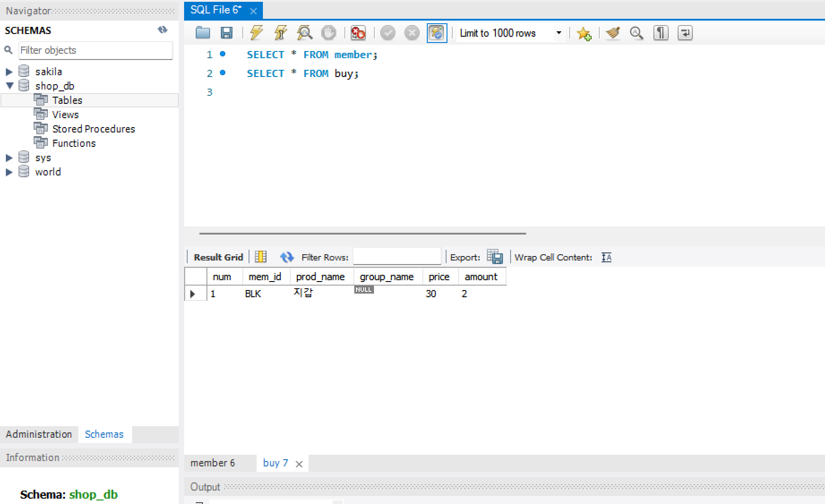Switch to the member 6 result tab
Screen dimensions: 825x504
(x=212, y=463)
